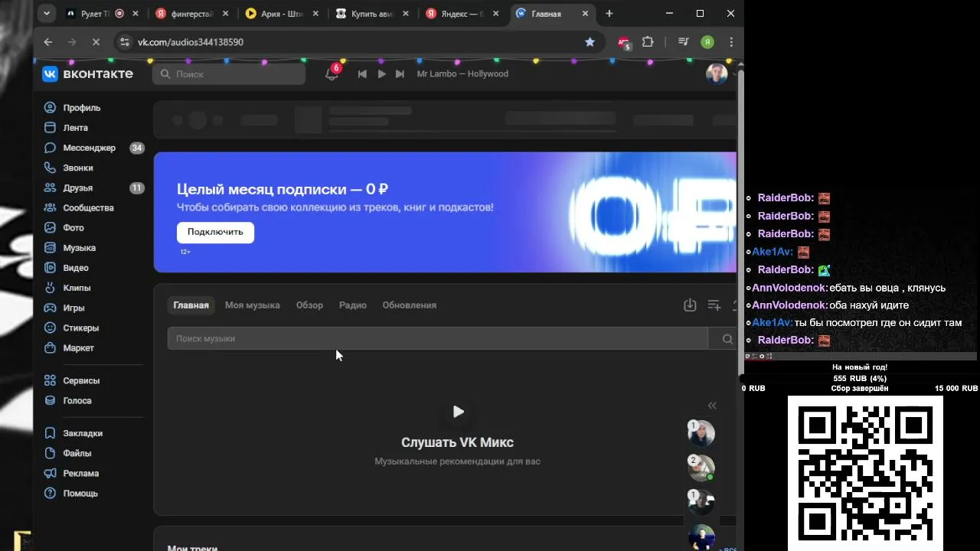Screen dimensions: 980x551
Task: Select the Главная music tab
Action: (191, 305)
